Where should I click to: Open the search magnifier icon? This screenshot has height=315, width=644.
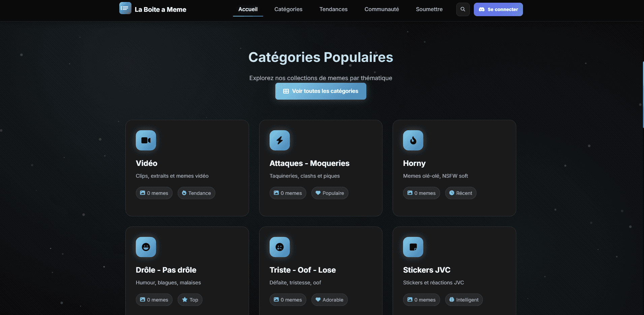tap(463, 9)
